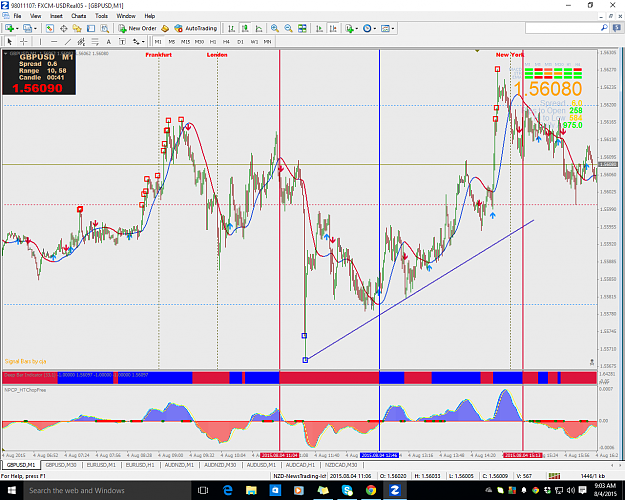Open the Insert menu

coord(56,16)
